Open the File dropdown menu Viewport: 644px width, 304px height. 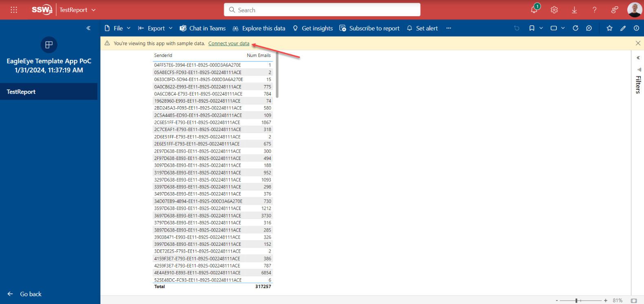point(118,28)
